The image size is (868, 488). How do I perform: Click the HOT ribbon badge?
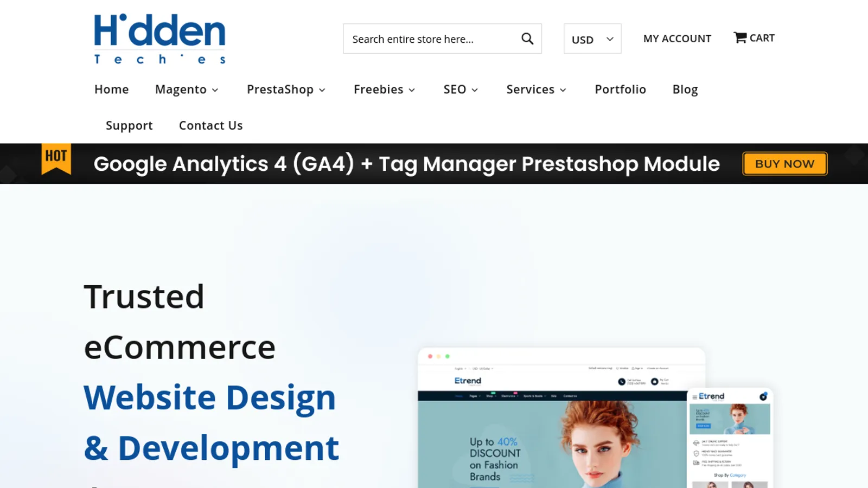[x=56, y=159]
